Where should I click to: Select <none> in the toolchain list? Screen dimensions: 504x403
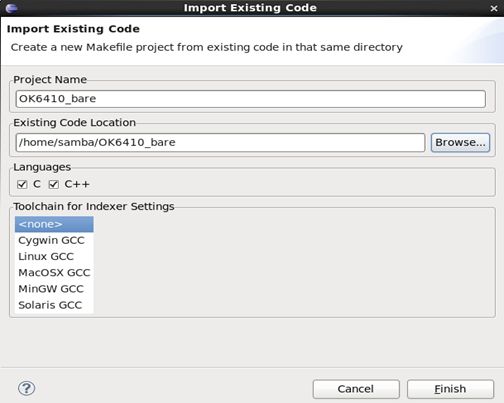pyautogui.click(x=54, y=224)
